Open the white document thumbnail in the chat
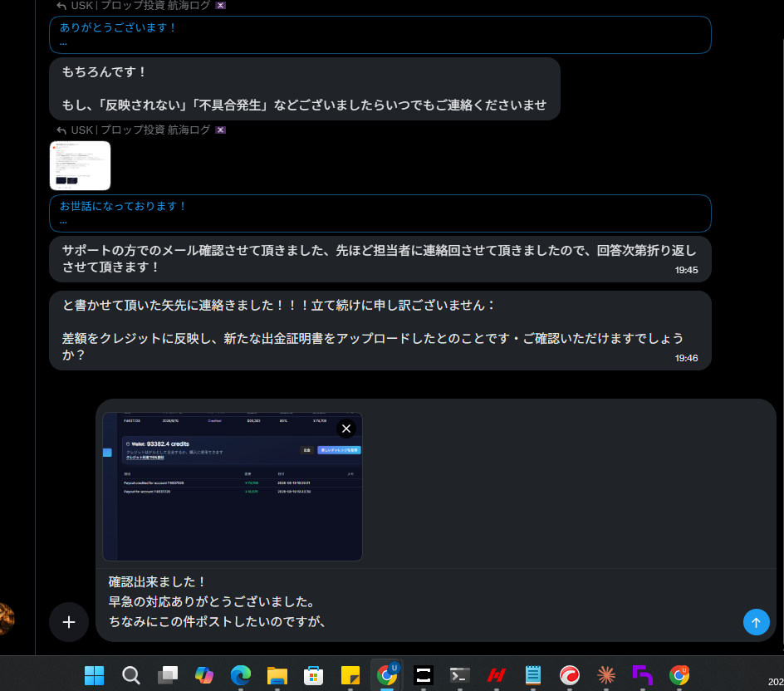This screenshot has height=691, width=784. point(80,165)
